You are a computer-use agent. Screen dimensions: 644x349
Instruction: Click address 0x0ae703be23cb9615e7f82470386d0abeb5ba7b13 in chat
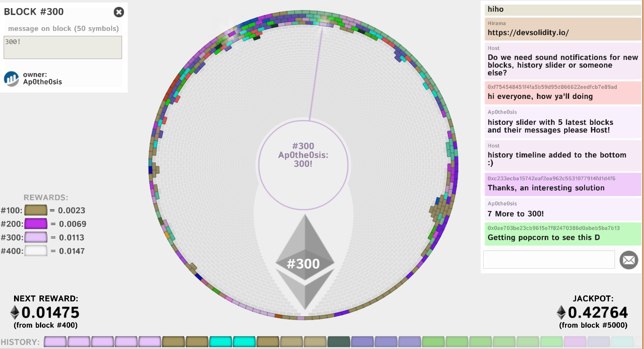[554, 228]
